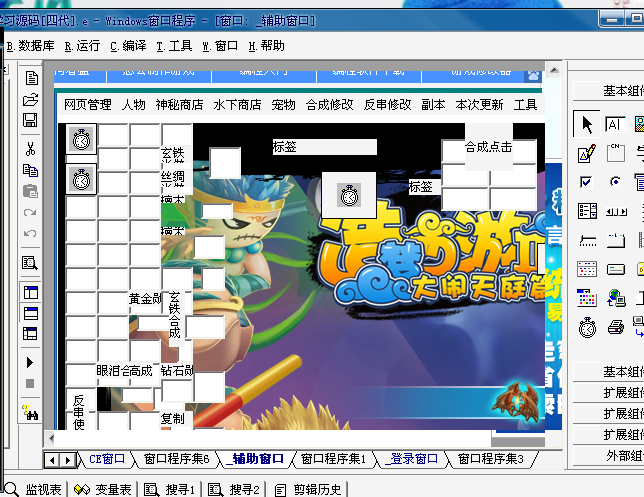Screen dimensions: 644x497
Task: Select the network globe computer component
Action: tap(616, 298)
